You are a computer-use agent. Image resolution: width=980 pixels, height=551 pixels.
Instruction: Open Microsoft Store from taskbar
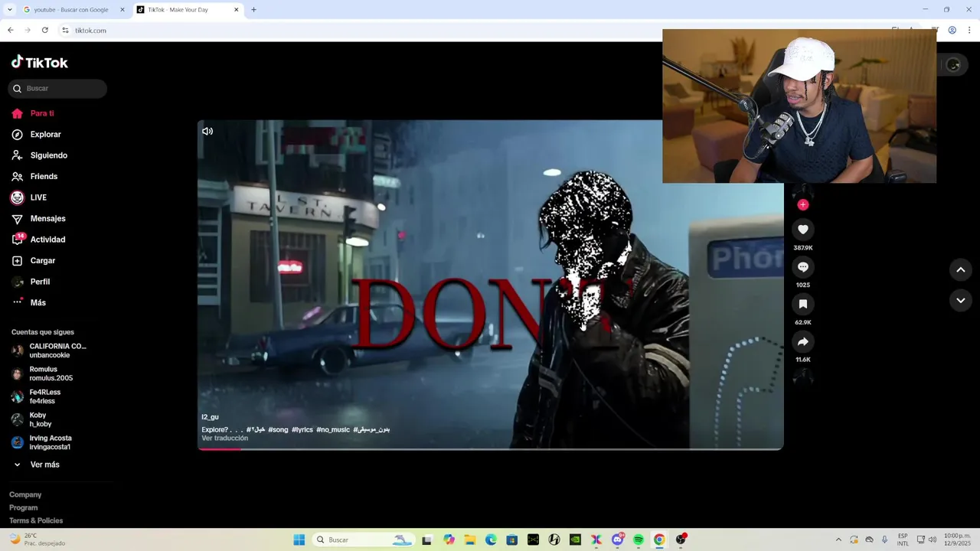pos(512,540)
